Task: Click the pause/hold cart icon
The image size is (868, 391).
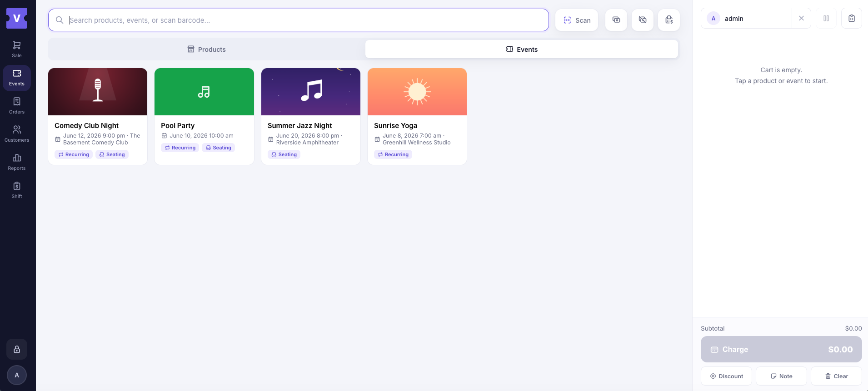Action: click(x=826, y=18)
